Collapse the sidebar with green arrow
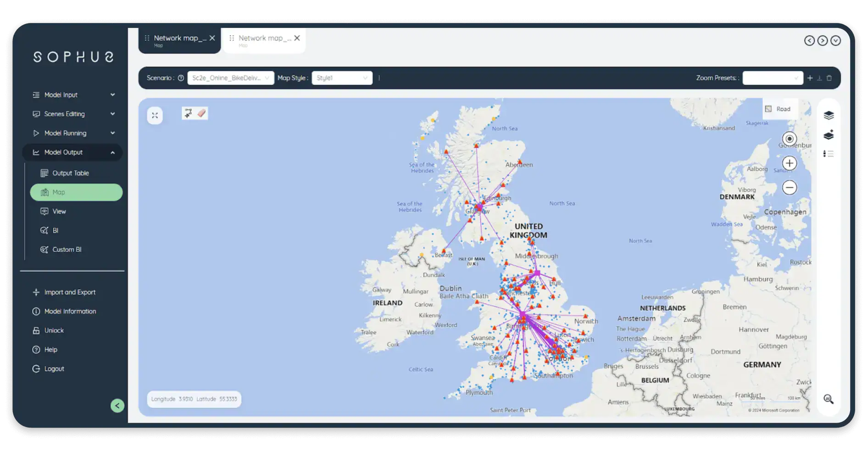Image resolution: width=868 pixels, height=451 pixels. click(x=117, y=406)
